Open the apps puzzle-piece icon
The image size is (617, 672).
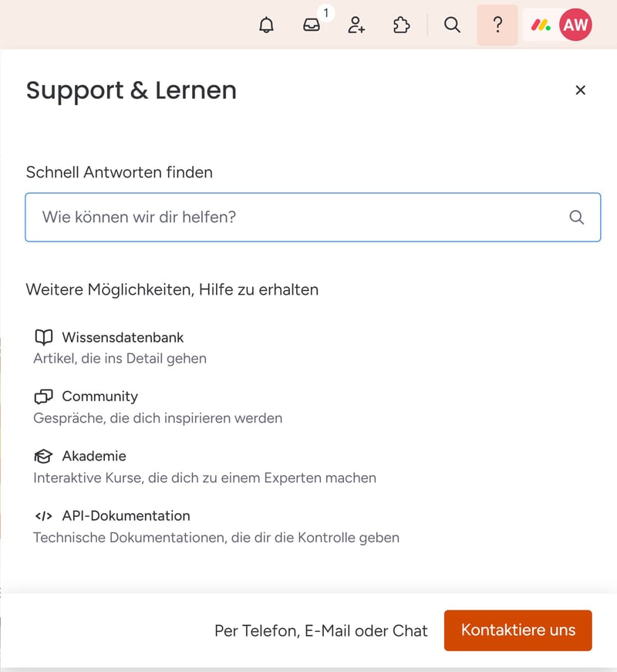(401, 25)
